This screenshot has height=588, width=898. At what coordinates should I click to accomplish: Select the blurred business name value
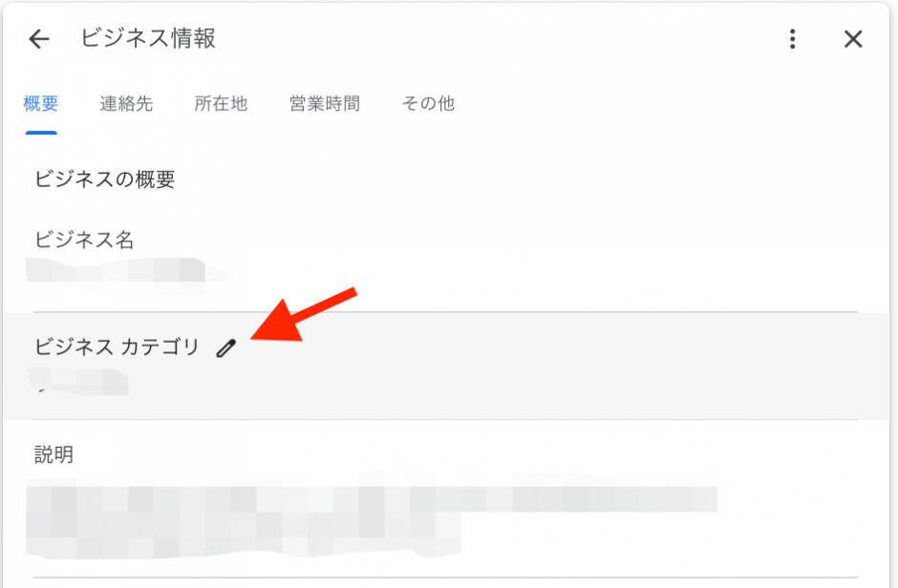pos(127,276)
